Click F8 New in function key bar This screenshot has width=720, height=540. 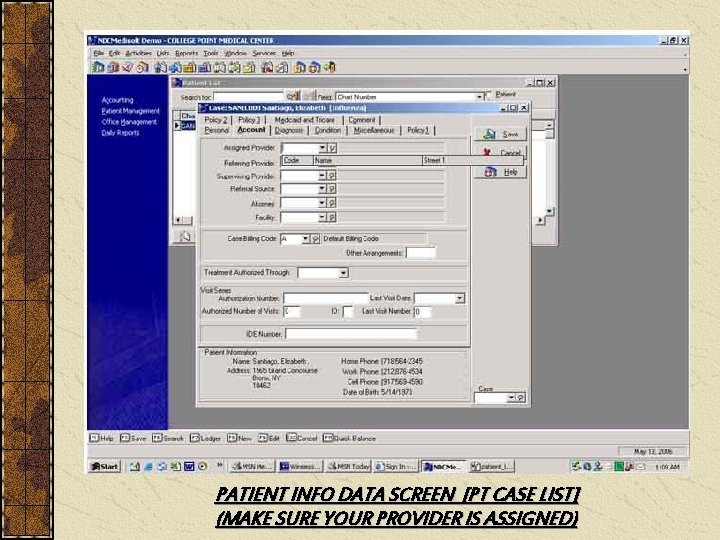click(239, 438)
